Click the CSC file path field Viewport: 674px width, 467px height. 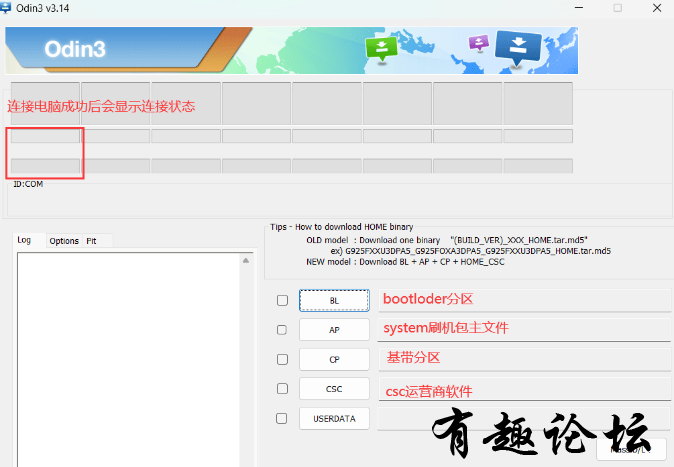tap(524, 389)
